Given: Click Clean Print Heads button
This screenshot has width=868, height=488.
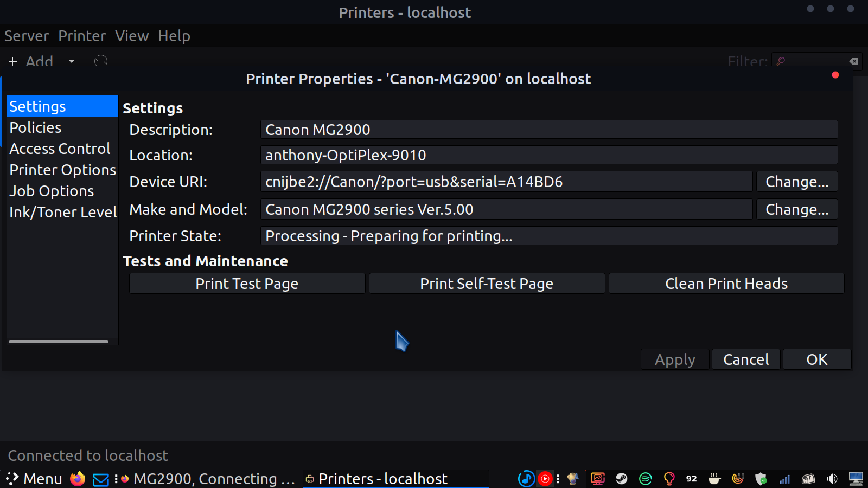Looking at the screenshot, I should pyautogui.click(x=726, y=284).
